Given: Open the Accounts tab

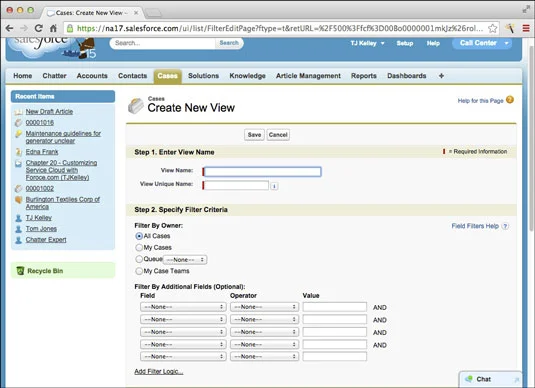Looking at the screenshot, I should tap(92, 76).
